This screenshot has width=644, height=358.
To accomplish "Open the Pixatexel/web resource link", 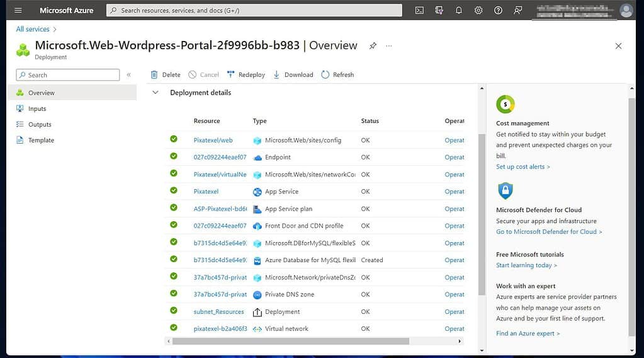I will point(213,140).
